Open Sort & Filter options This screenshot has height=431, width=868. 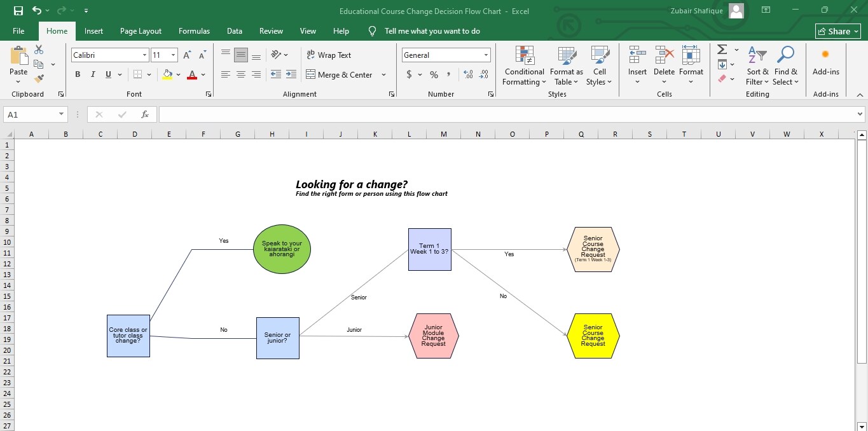[x=757, y=66]
